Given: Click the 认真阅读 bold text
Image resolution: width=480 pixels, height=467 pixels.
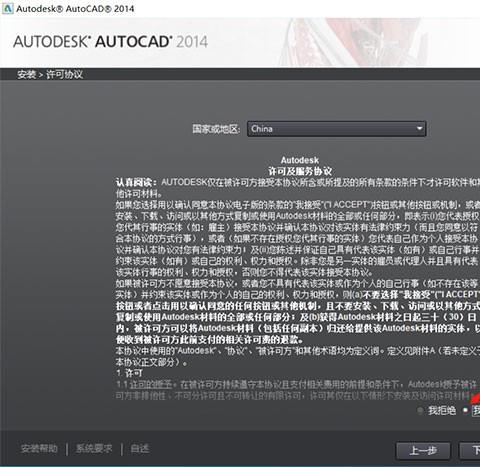Looking at the screenshot, I should coord(136,183).
